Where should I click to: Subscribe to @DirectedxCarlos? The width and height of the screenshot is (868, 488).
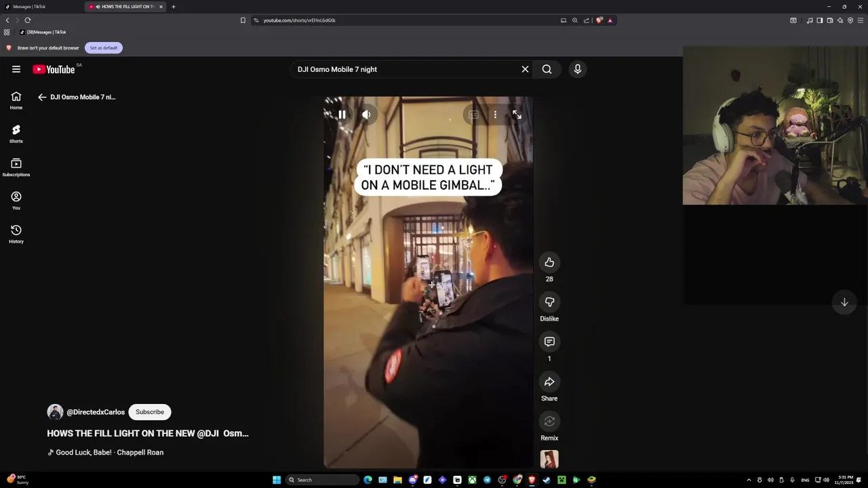tap(150, 412)
